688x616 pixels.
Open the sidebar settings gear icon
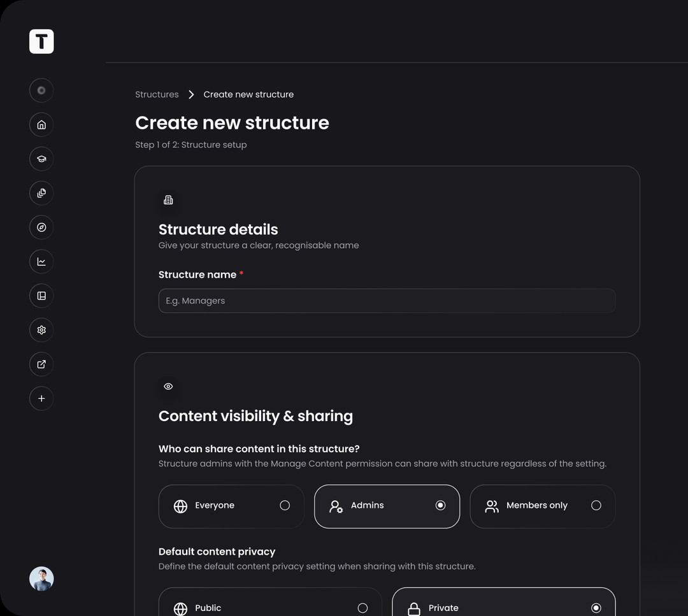pyautogui.click(x=41, y=330)
